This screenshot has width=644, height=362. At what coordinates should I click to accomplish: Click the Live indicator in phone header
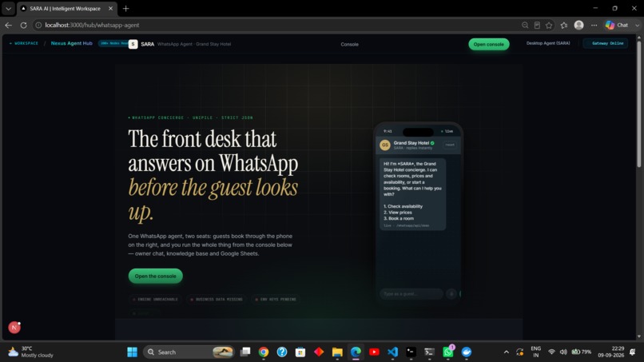coord(447,132)
